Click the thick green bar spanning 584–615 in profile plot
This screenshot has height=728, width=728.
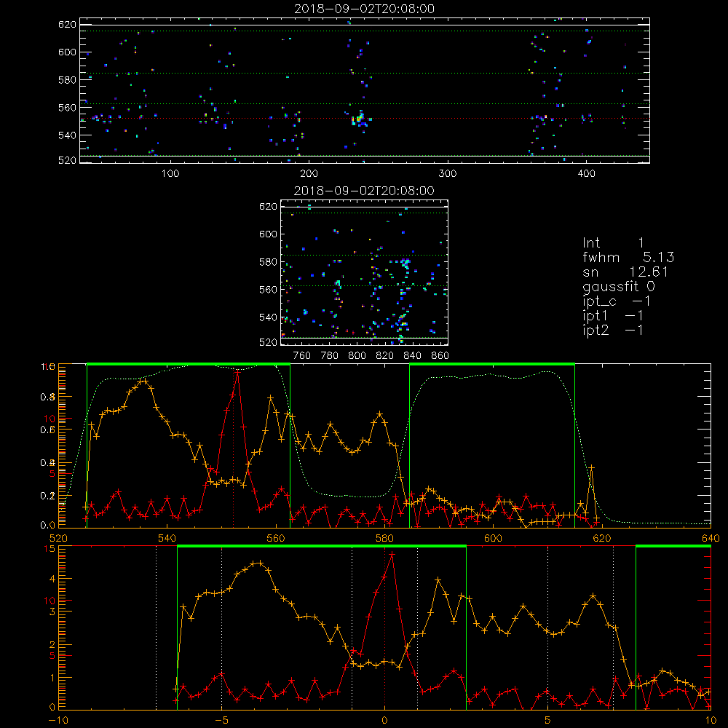(492, 364)
